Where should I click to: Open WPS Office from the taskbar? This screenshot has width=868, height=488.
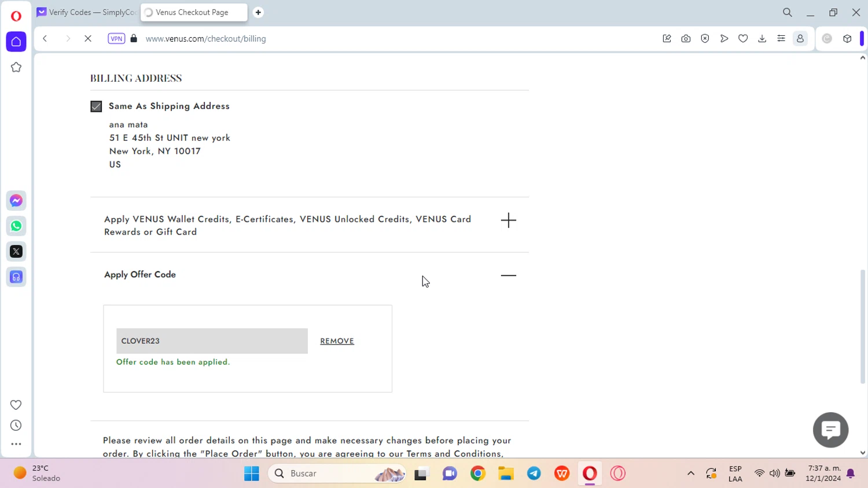coord(562,474)
